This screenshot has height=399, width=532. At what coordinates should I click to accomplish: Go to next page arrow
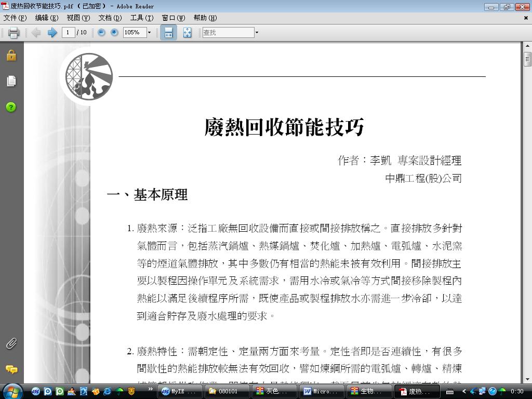click(52, 33)
